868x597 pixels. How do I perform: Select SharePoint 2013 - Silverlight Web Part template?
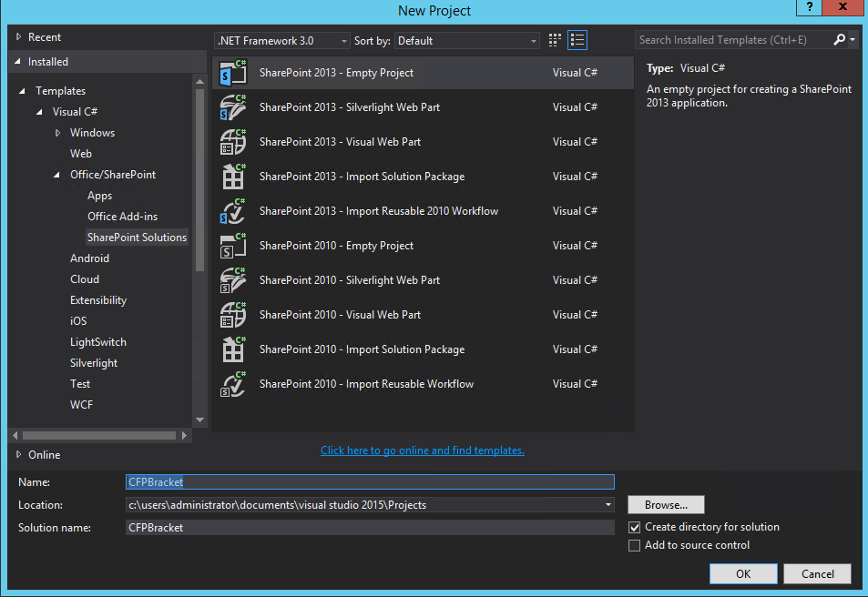(423, 107)
